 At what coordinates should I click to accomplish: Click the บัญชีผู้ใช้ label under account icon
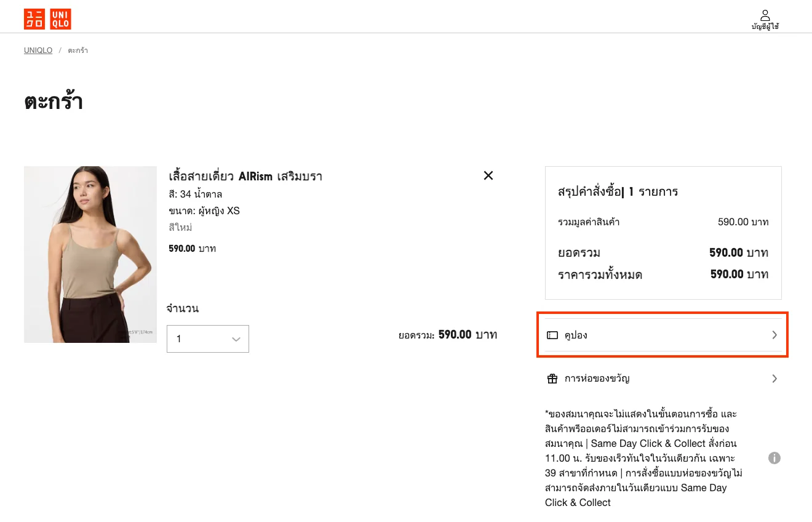(765, 26)
